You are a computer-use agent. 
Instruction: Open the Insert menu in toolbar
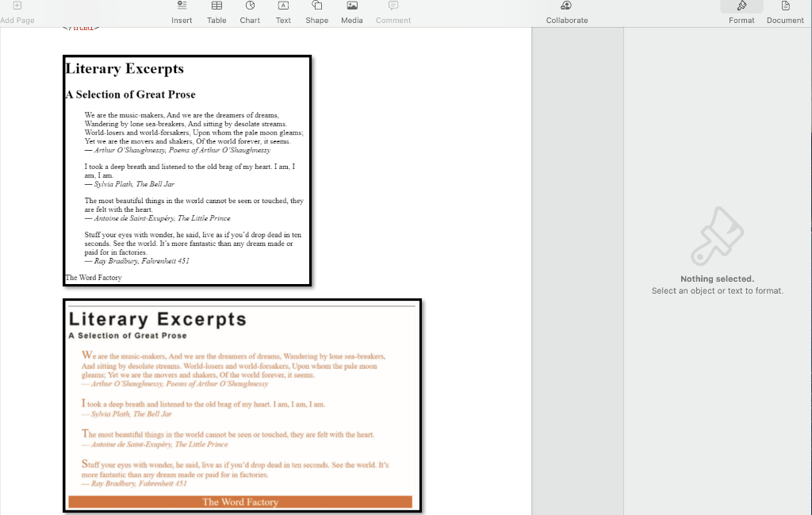(182, 13)
